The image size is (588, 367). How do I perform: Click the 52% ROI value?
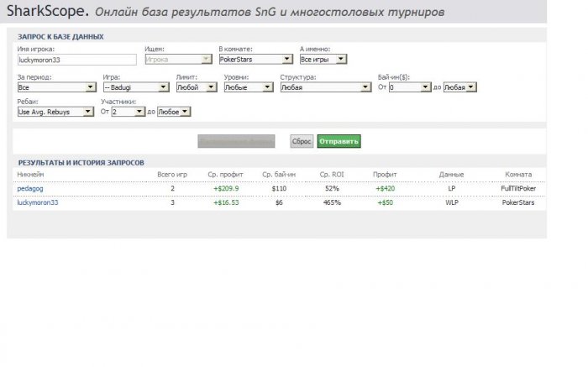click(x=332, y=189)
